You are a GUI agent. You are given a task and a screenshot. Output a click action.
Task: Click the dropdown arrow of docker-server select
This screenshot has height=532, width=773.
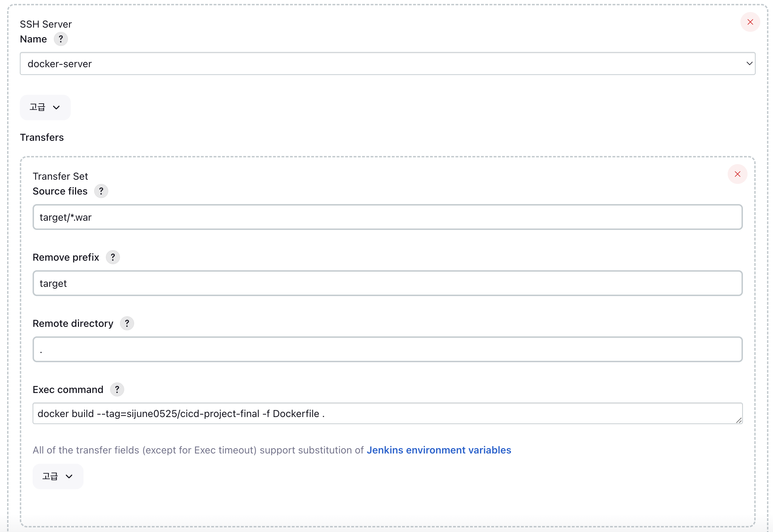click(x=749, y=64)
